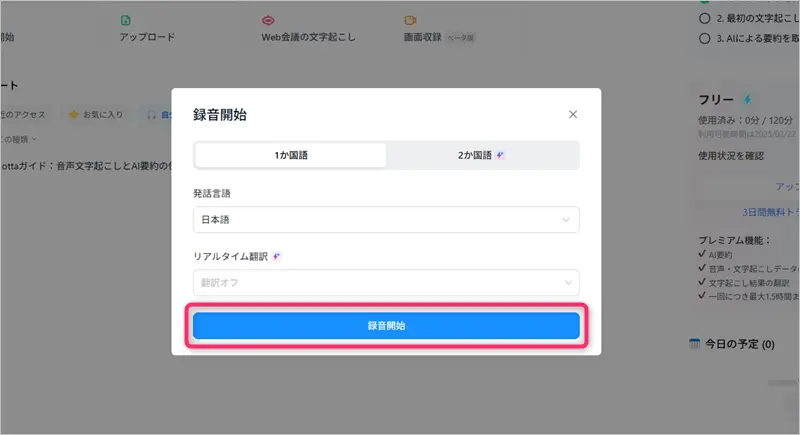Open the 翻訳オフ translation dropdown
The width and height of the screenshot is (800, 435).
pos(386,283)
